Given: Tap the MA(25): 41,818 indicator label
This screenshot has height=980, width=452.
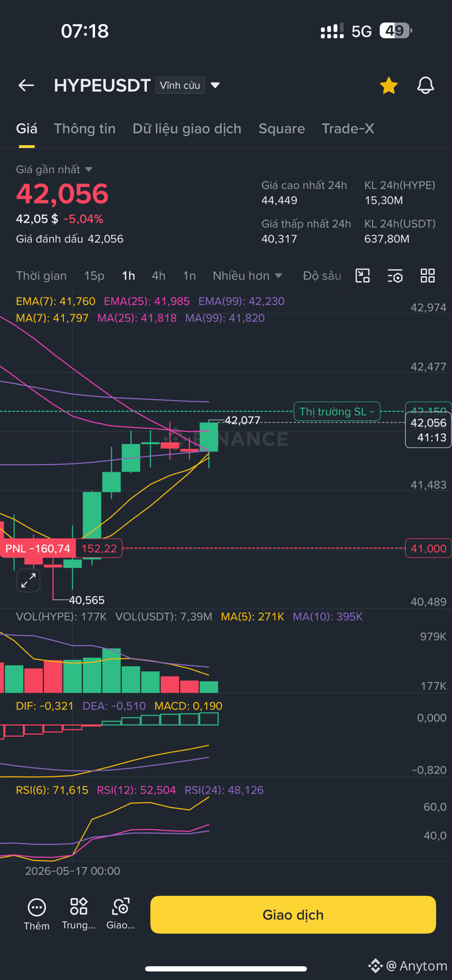Looking at the screenshot, I should pyautogui.click(x=137, y=318).
